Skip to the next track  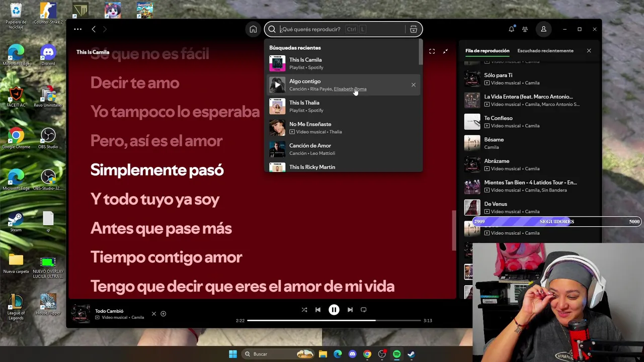[350, 310]
